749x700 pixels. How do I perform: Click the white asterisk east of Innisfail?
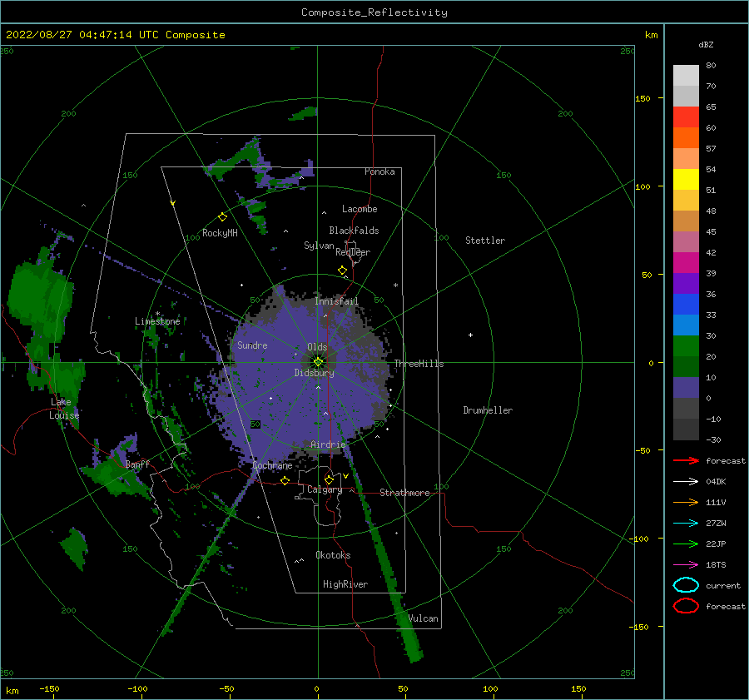click(395, 285)
